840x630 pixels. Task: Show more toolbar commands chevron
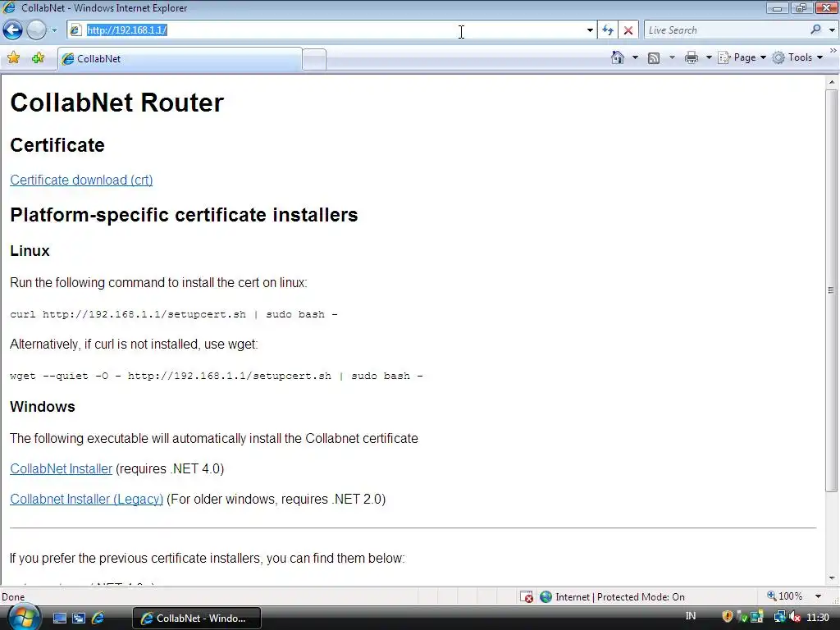coord(833,50)
